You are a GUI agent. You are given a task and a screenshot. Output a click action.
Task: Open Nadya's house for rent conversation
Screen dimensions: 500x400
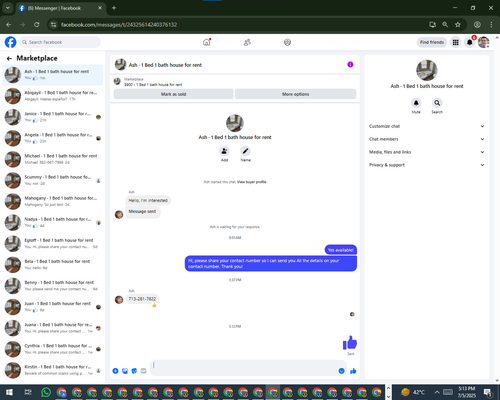[53, 222]
